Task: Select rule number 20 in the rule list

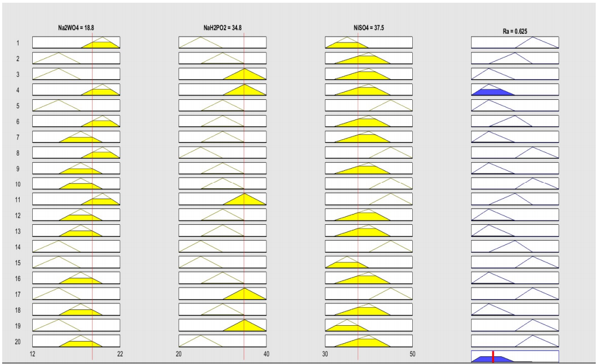Action: coord(17,342)
